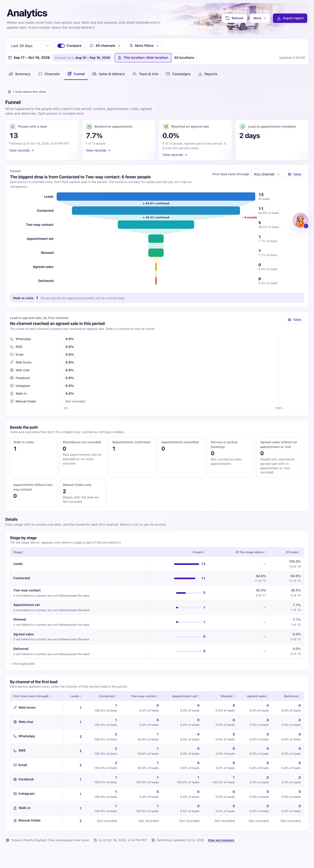This screenshot has width=314, height=868.
Task: Click the Web forms pencil icon in the channel chart
Action: 12,362
